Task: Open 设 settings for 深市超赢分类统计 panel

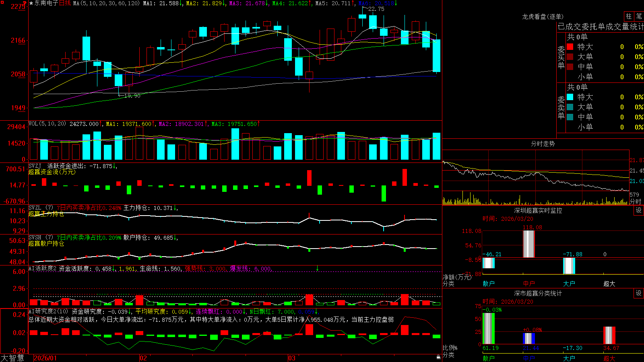Action: (639, 293)
